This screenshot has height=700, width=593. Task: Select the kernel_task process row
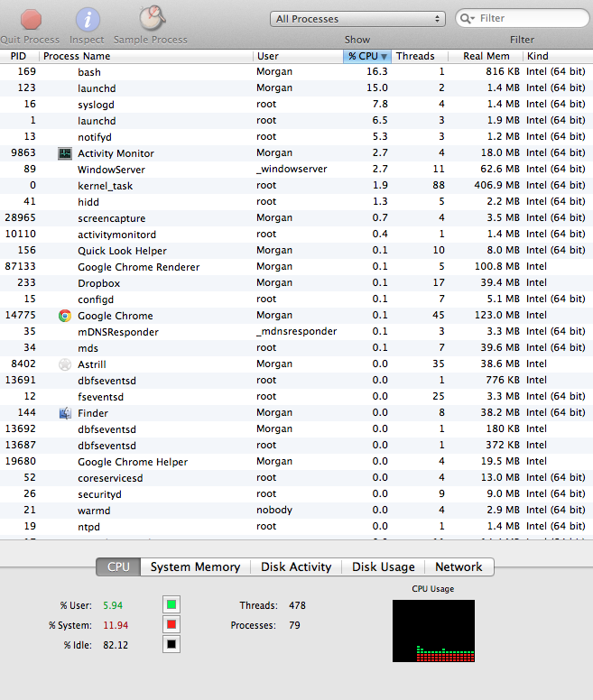tap(296, 186)
